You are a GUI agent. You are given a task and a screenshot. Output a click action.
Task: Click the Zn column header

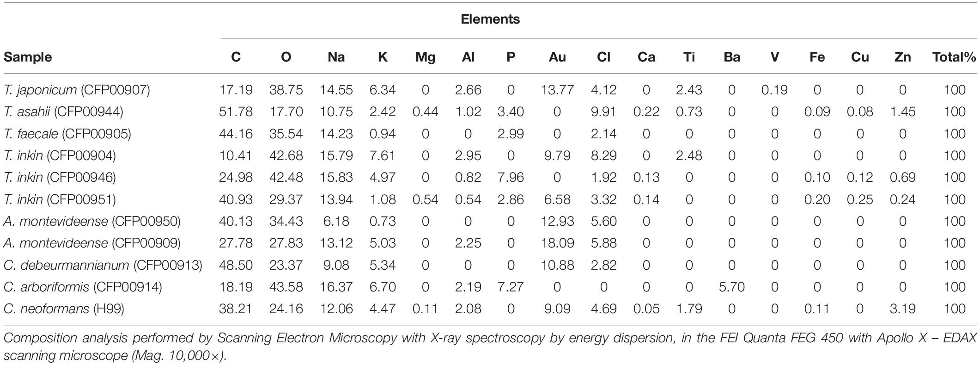(902, 57)
